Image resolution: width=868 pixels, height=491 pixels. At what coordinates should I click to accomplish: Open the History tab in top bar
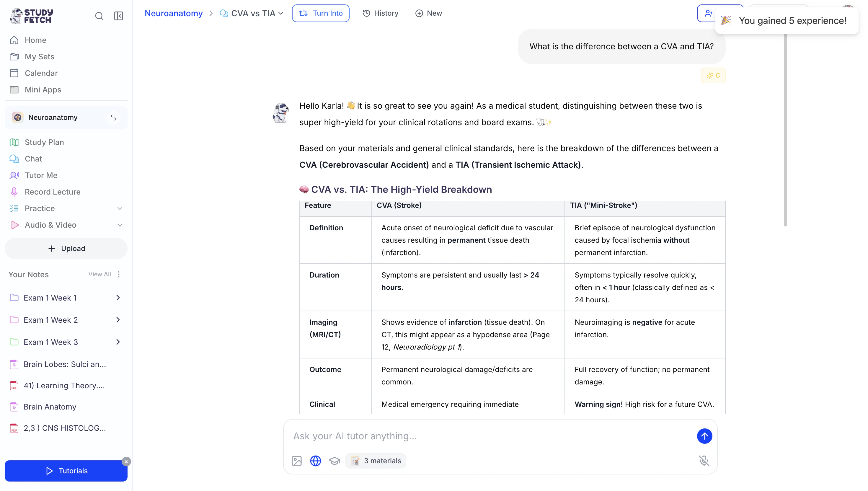(380, 13)
